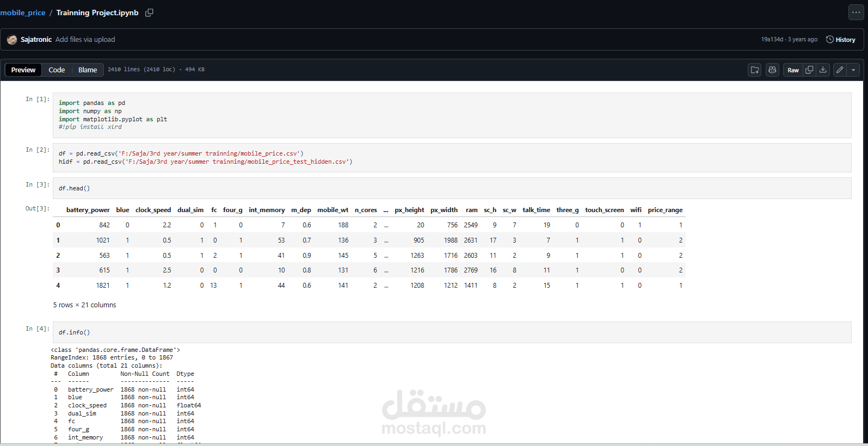This screenshot has width=868, height=446.
Task: Click px_width value 1716 in row 2
Action: point(451,256)
